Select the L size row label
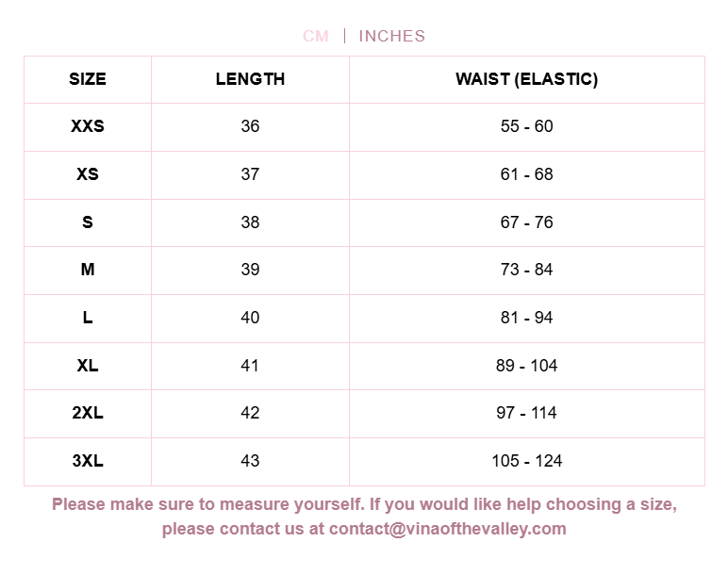 (x=88, y=318)
